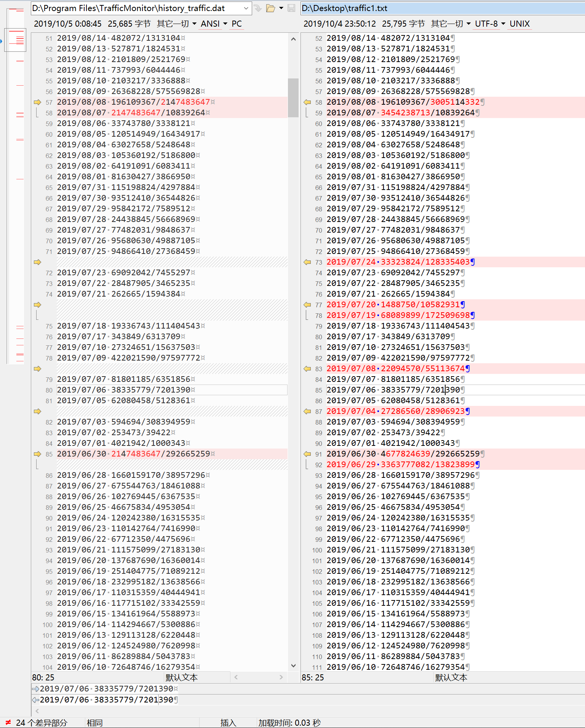Image resolution: width=585 pixels, height=728 pixels.
Task: Click the yellow copy arrow at left line 57
Action: pos(37,102)
